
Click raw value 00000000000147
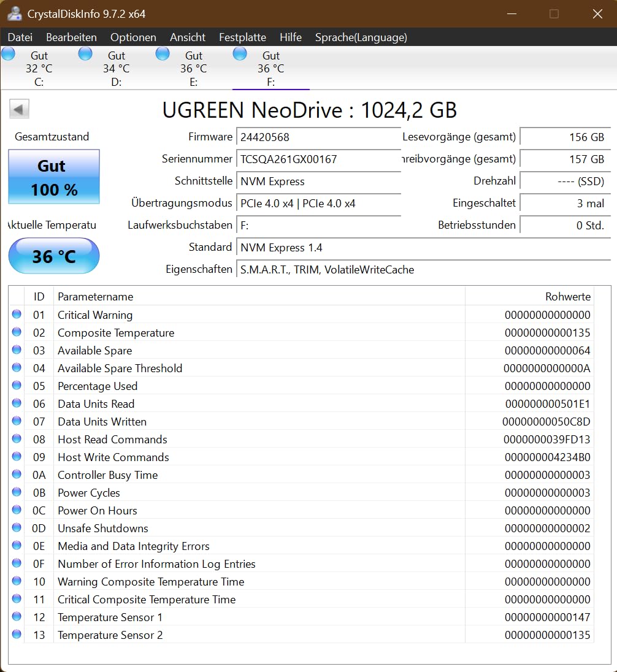coord(548,617)
